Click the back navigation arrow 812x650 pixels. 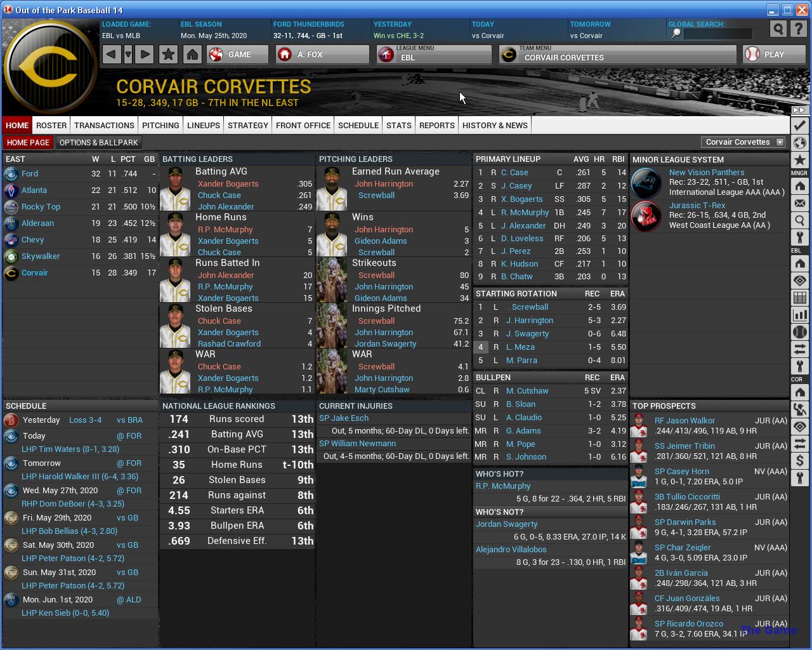[111, 55]
